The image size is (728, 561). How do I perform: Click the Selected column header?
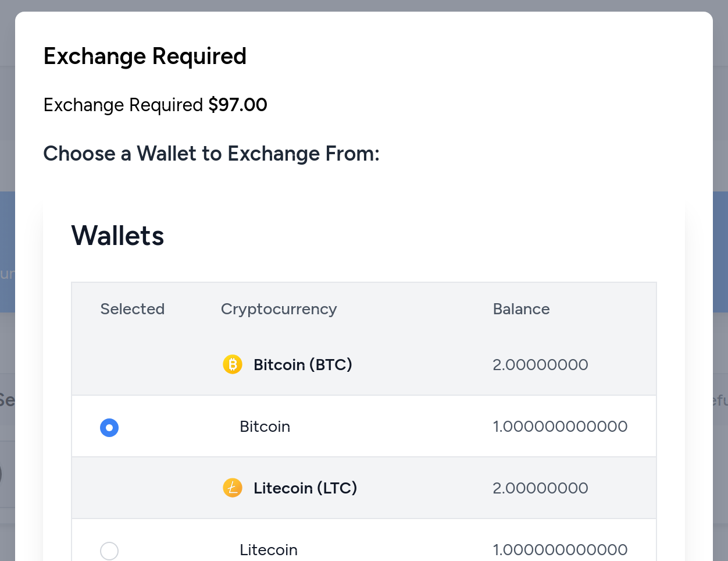click(x=133, y=309)
